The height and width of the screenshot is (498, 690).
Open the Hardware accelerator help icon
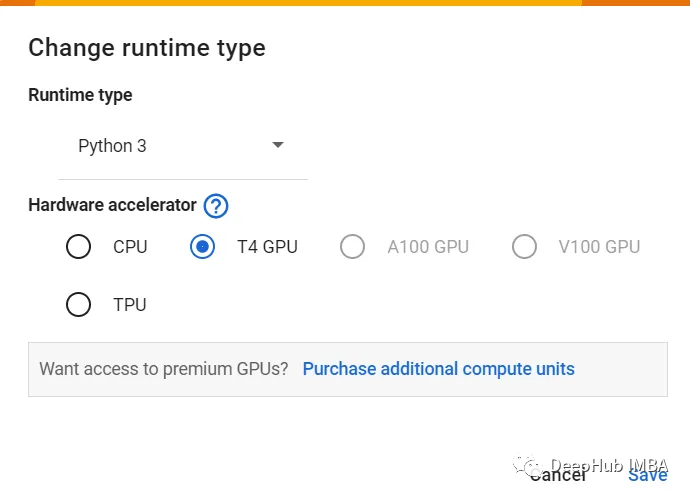(x=216, y=205)
